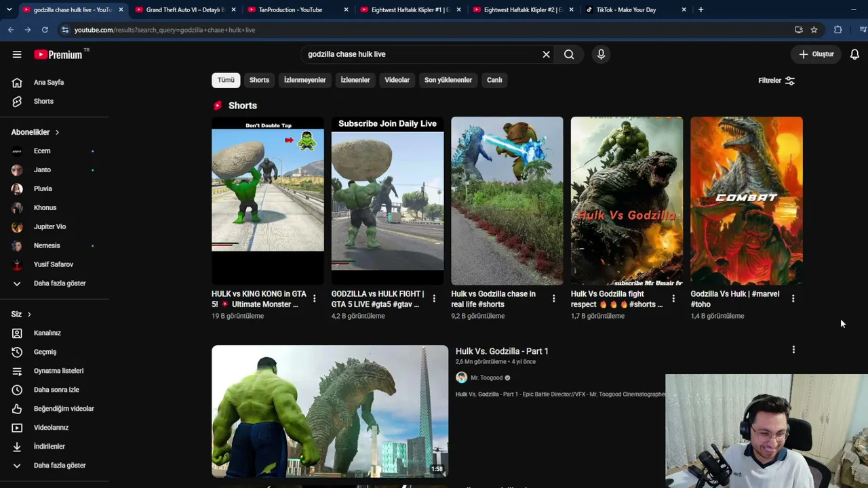The width and height of the screenshot is (868, 488).
Task: Select the Son yüklenenler filter chip
Action: [x=448, y=80]
